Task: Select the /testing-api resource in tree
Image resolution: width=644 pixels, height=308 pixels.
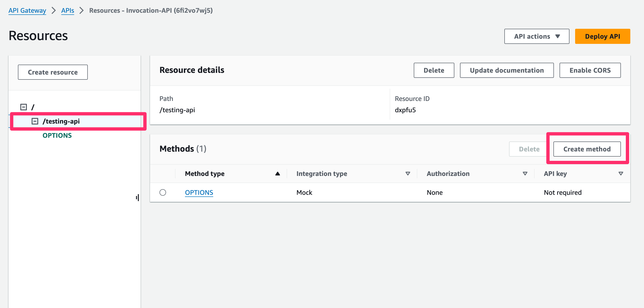Action: 61,121
